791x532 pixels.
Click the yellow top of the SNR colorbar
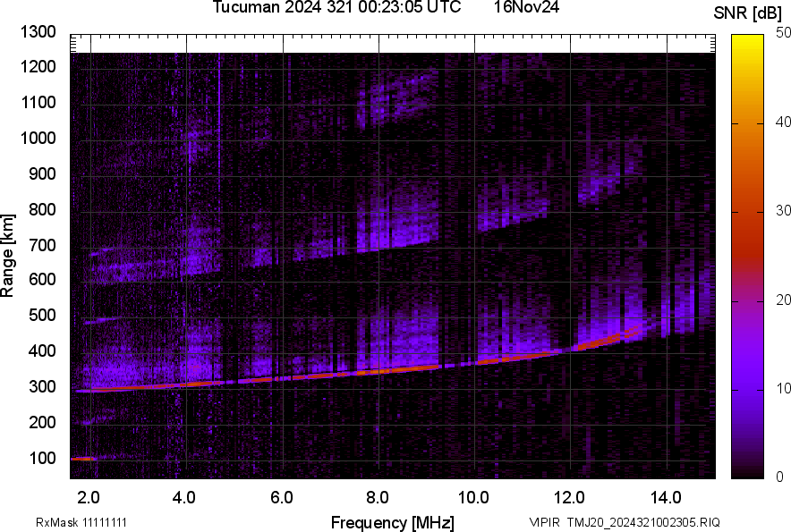coord(747,40)
